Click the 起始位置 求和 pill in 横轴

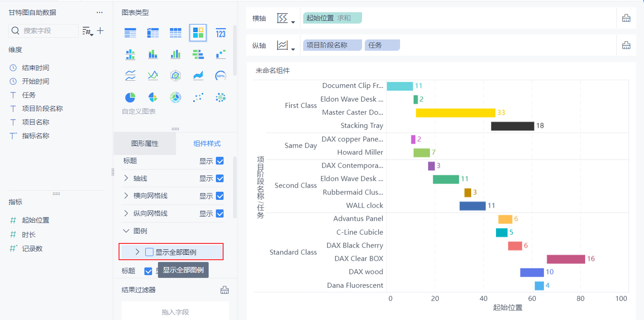(333, 18)
